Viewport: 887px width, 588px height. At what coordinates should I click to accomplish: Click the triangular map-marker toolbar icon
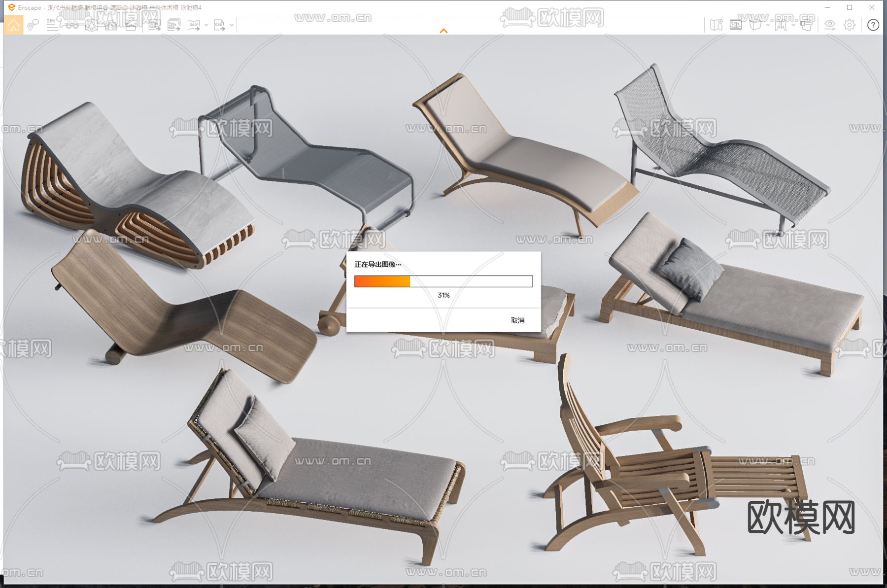pos(92,25)
